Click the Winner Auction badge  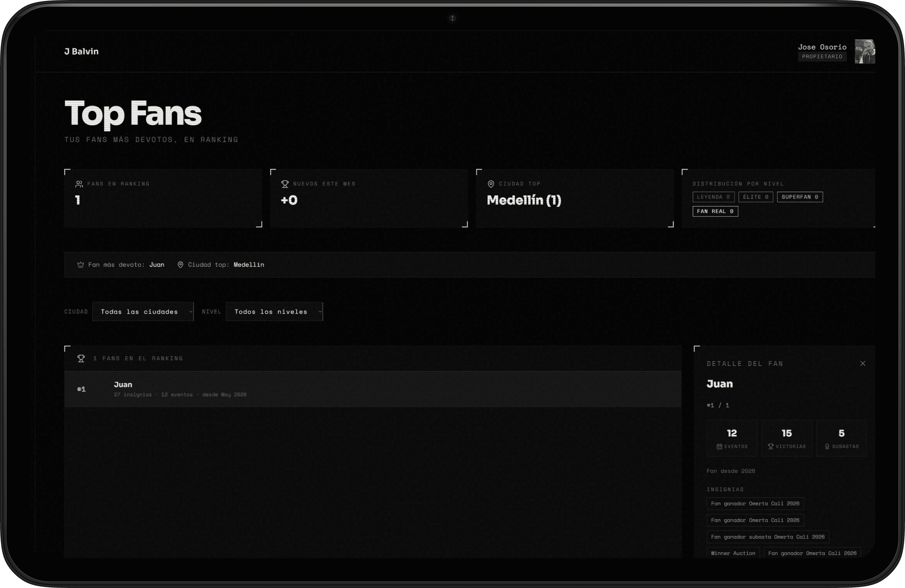point(733,553)
